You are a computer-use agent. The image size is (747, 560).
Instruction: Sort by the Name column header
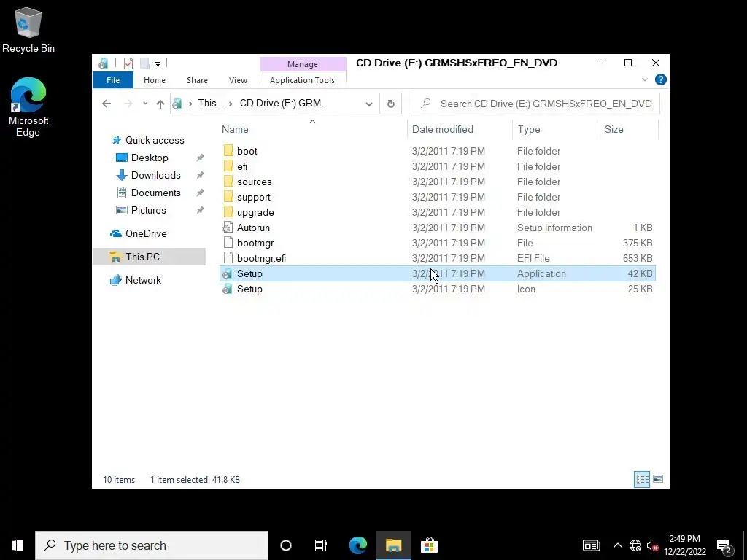coord(235,129)
